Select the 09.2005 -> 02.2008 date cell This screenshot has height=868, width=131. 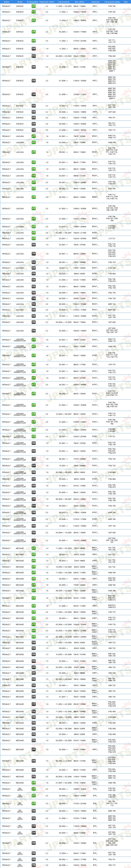click(x=63, y=777)
